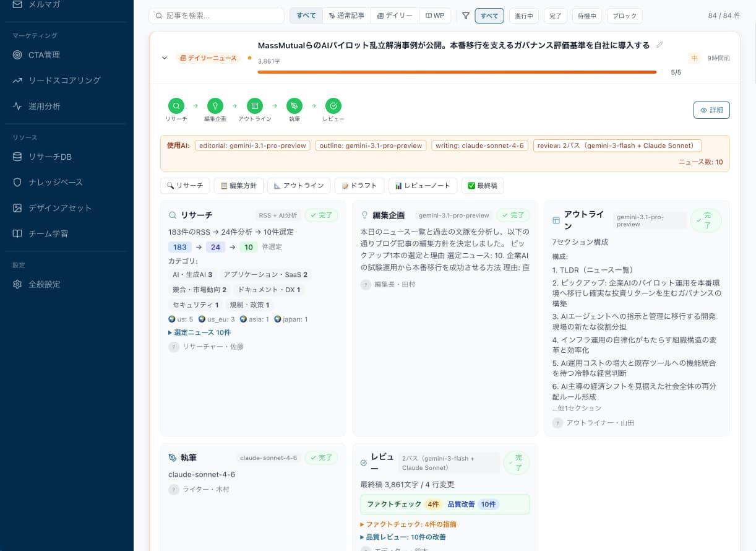Click the 編集企画 lightbulb pipeline icon
Viewport: 756px width, 551px height.
coord(215,105)
